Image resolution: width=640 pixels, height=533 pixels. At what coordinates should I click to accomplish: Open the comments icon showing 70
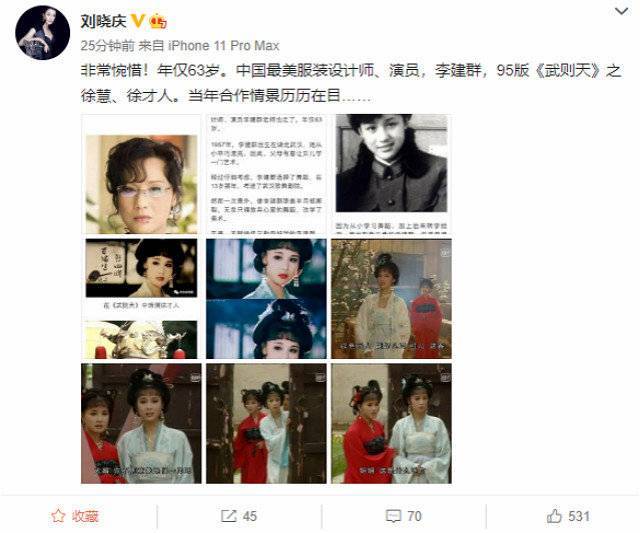tap(393, 516)
